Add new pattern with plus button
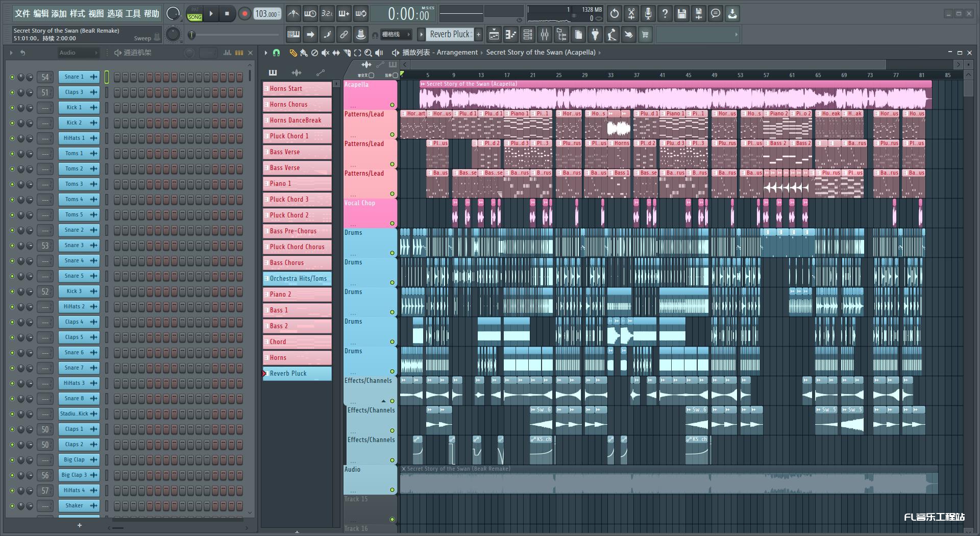 [478, 34]
